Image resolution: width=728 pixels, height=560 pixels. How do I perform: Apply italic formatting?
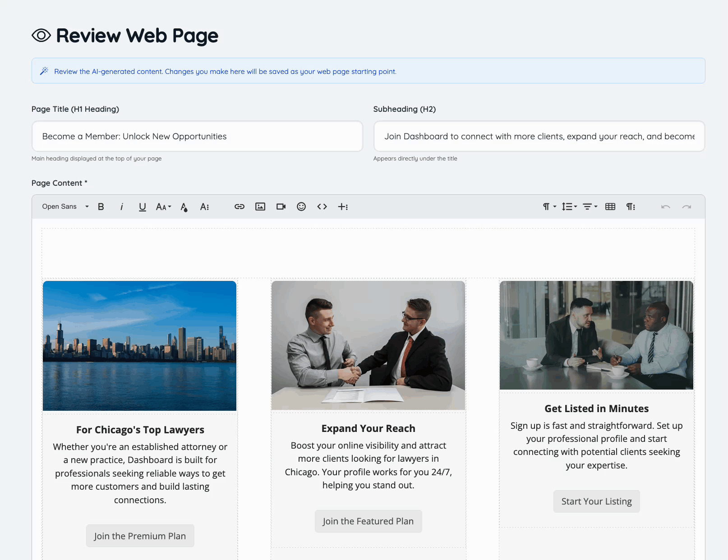coord(122,207)
